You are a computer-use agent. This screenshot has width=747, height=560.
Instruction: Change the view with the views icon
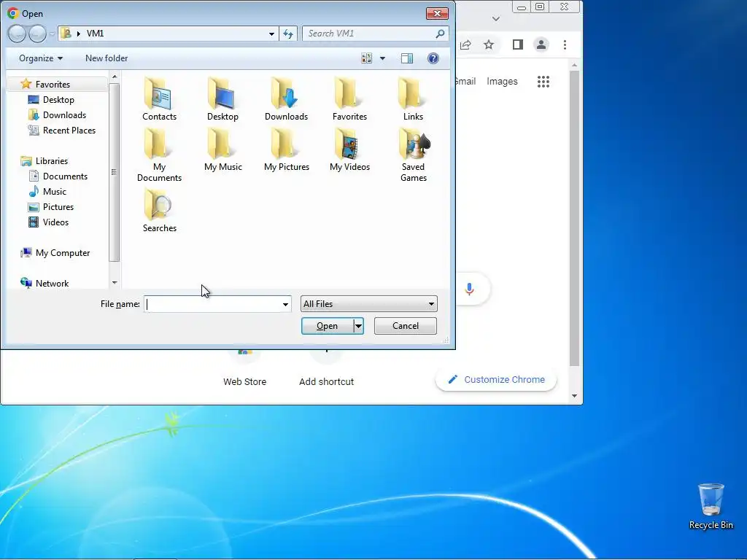pyautogui.click(x=366, y=58)
